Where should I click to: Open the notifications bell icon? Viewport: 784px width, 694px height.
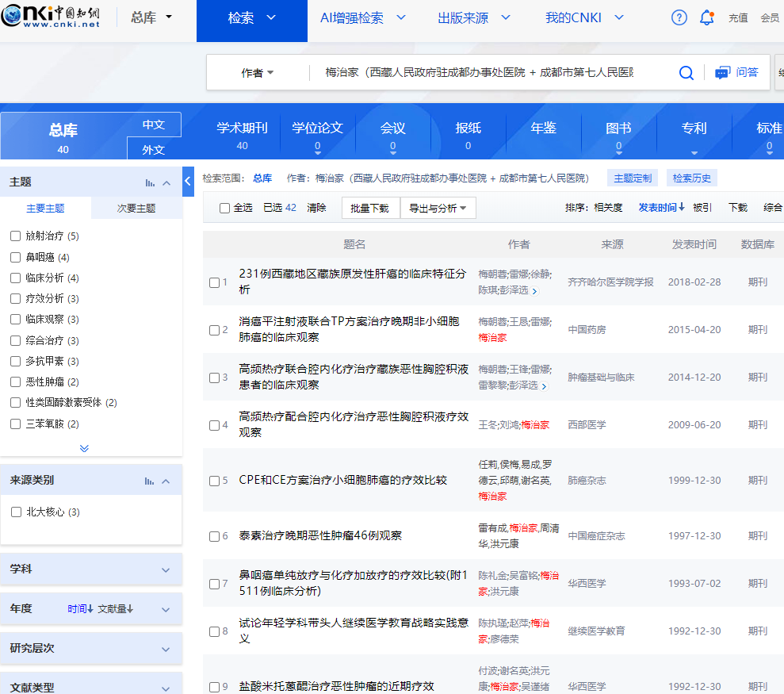point(706,17)
